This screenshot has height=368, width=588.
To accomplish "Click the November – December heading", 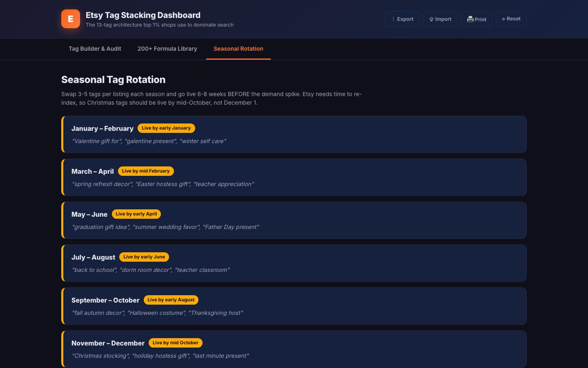I will coord(108,343).
